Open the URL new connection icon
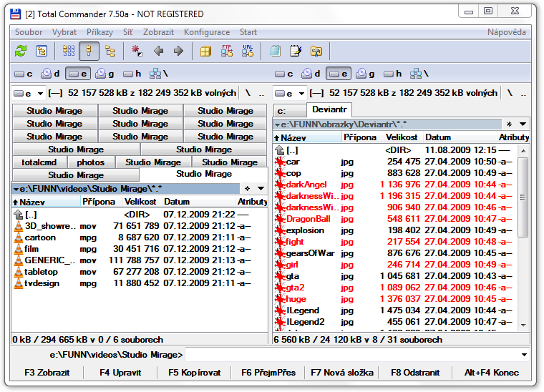544x392 pixels. point(248,51)
